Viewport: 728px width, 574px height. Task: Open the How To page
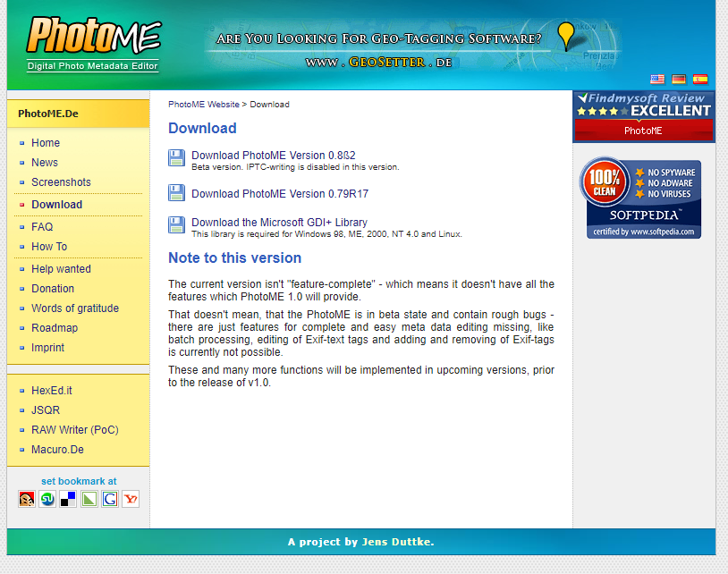(x=49, y=247)
